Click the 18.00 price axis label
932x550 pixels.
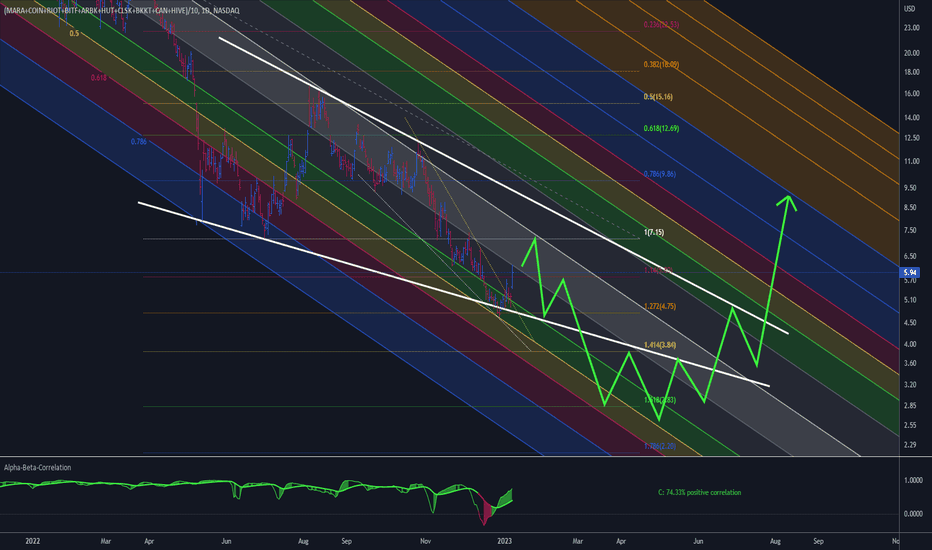coord(911,73)
